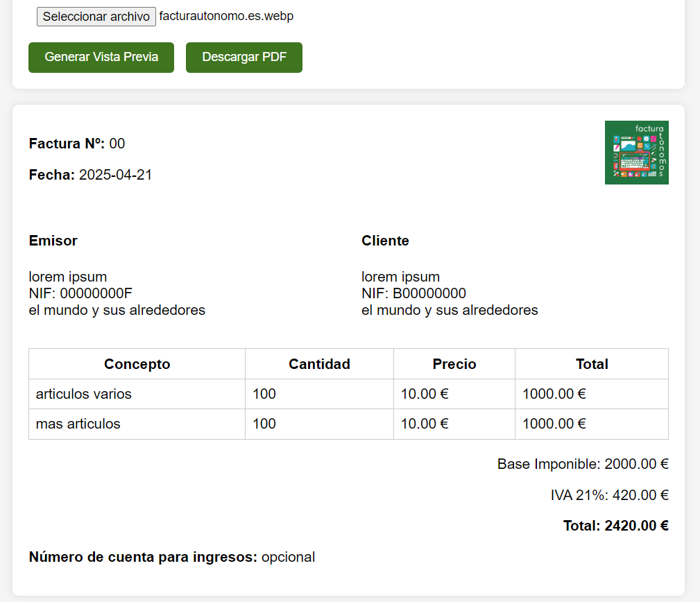Viewport: 700px width, 602px height.
Task: Click the 'Descargar PDF' button
Action: pos(244,58)
